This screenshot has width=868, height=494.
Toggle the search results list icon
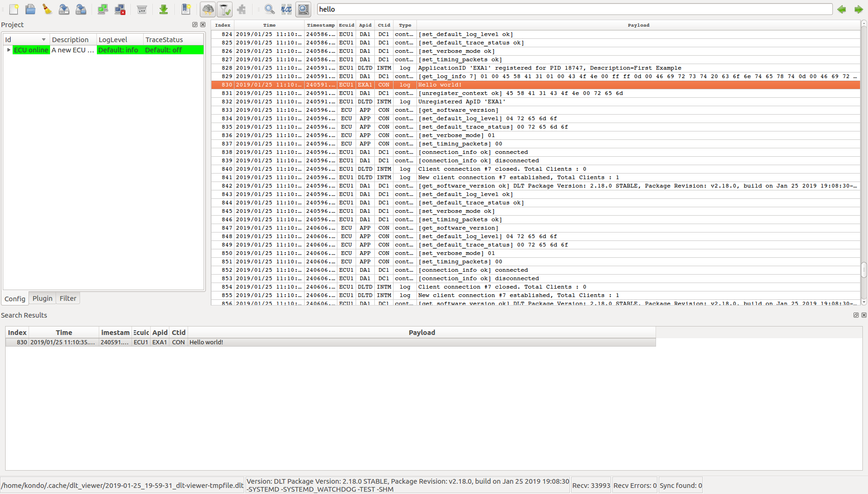pyautogui.click(x=303, y=9)
